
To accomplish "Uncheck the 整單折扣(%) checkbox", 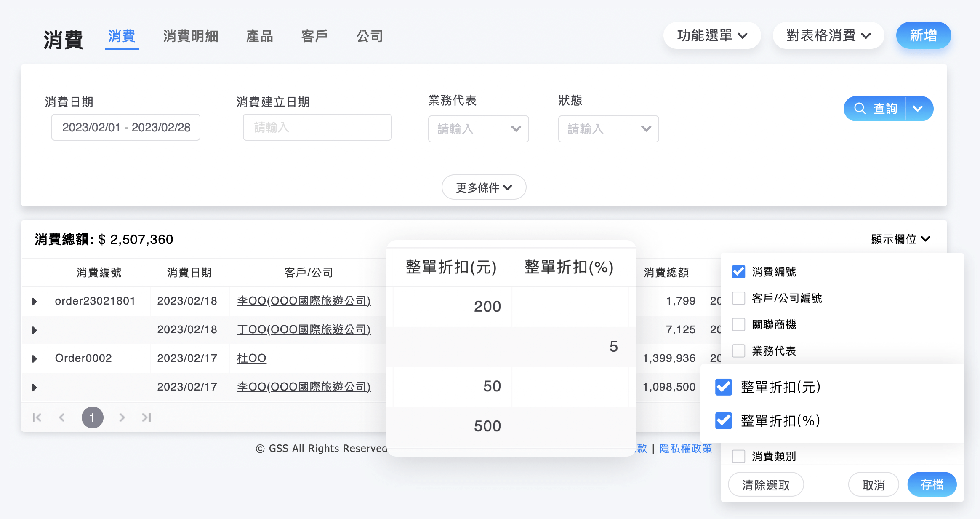I will click(x=723, y=420).
